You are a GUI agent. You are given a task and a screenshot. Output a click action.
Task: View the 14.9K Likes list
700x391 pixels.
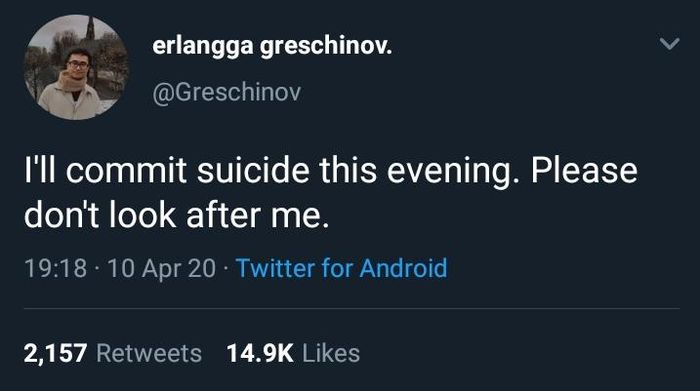click(293, 354)
